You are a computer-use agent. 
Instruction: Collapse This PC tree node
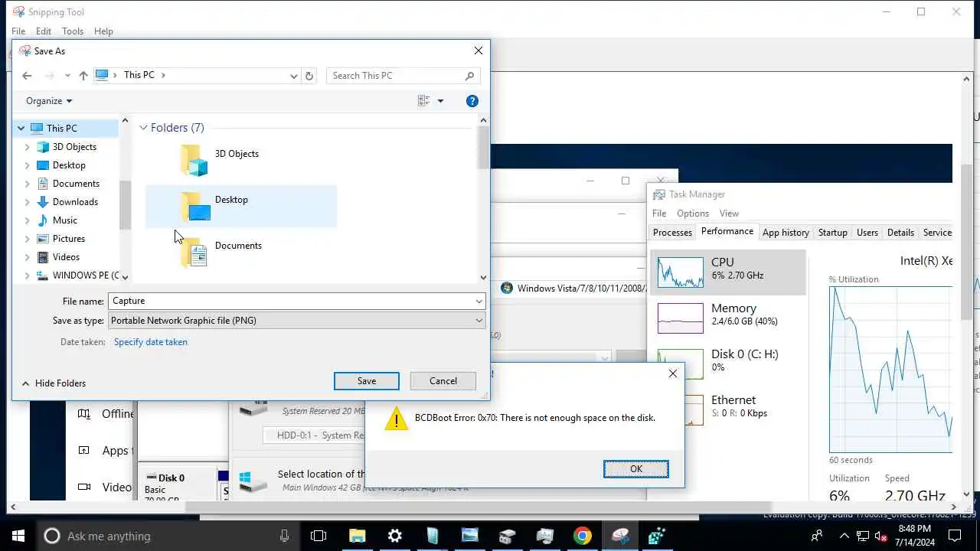tap(21, 129)
